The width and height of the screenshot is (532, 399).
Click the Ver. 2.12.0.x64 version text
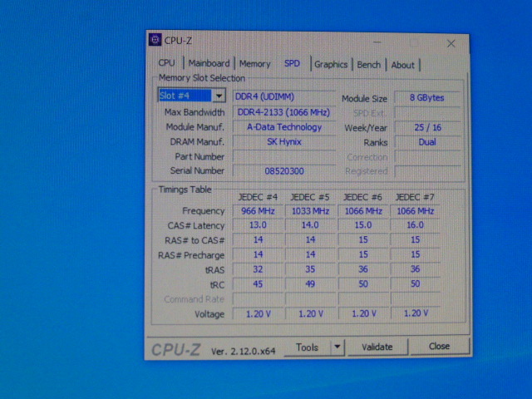click(x=243, y=351)
